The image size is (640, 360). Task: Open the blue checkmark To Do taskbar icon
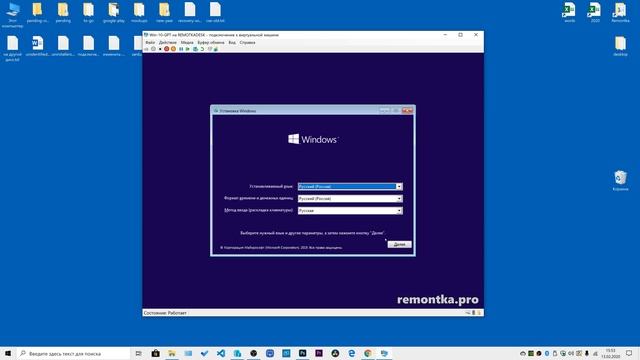point(204,353)
